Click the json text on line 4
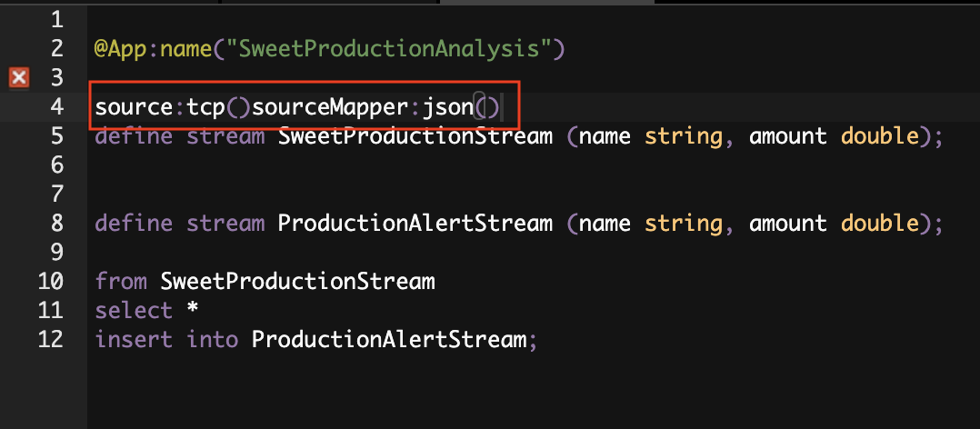Viewport: 980px width, 429px height. [448, 109]
